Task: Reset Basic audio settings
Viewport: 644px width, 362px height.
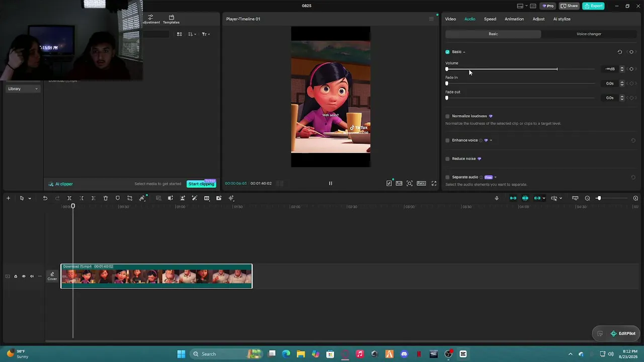Action: (619, 52)
